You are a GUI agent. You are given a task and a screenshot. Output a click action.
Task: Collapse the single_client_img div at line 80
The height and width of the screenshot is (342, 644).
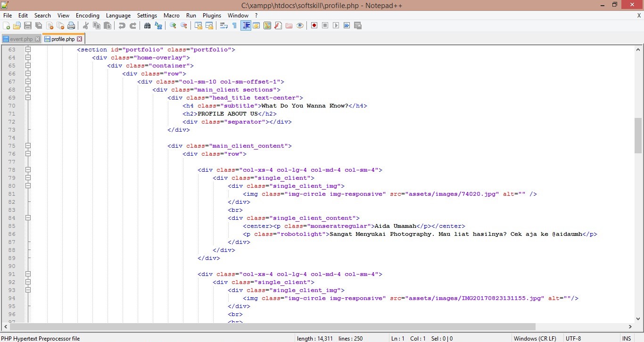click(x=28, y=186)
